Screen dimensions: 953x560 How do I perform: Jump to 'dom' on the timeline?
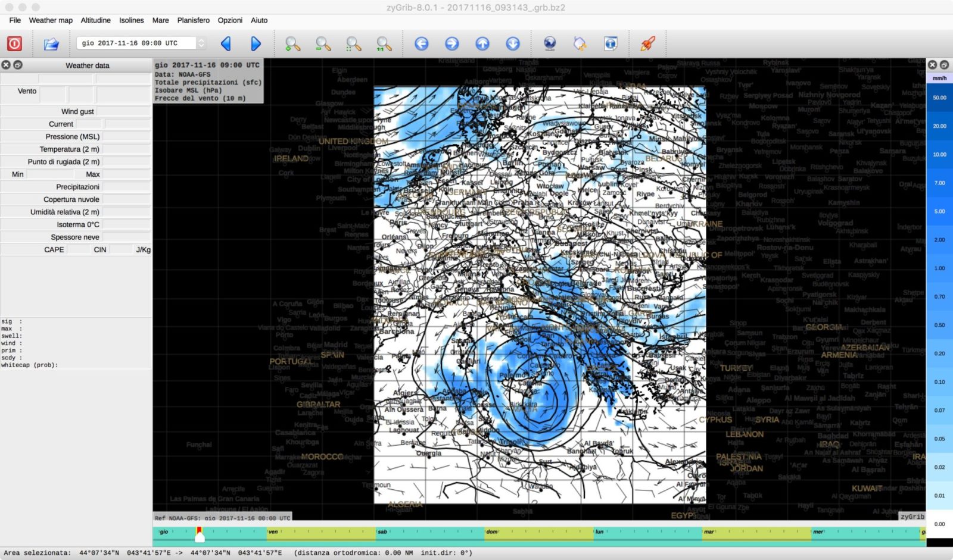492,532
